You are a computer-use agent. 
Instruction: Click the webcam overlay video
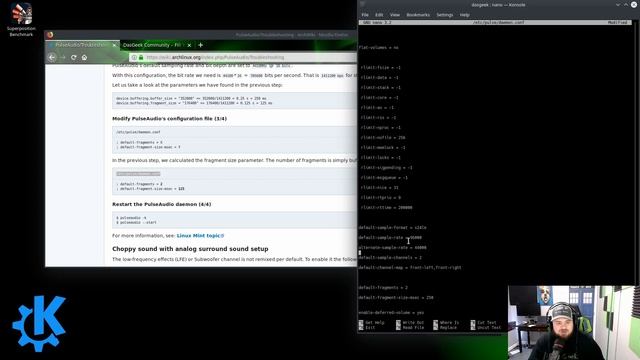574,322
